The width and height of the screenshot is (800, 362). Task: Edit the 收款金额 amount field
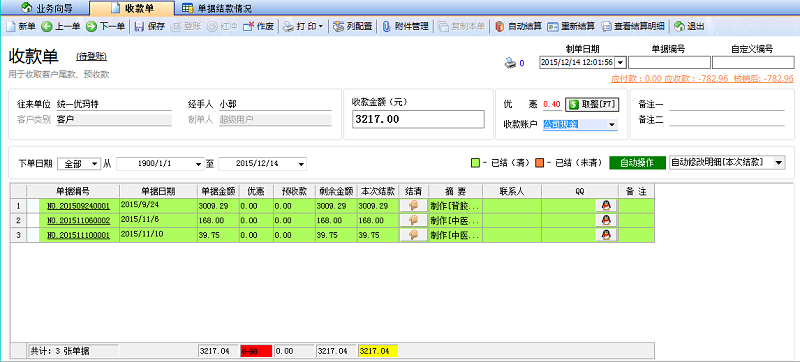418,119
